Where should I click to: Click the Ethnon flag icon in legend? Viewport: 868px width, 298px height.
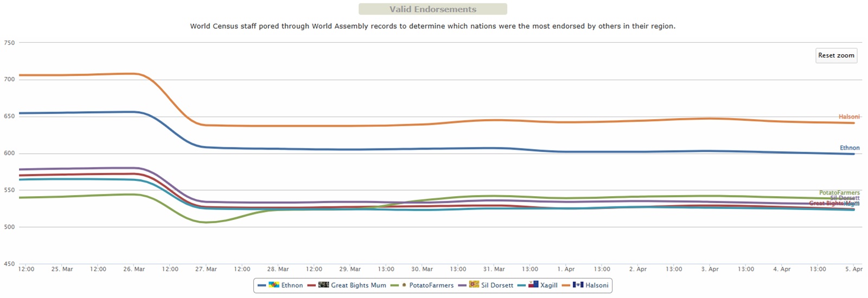coord(274,285)
